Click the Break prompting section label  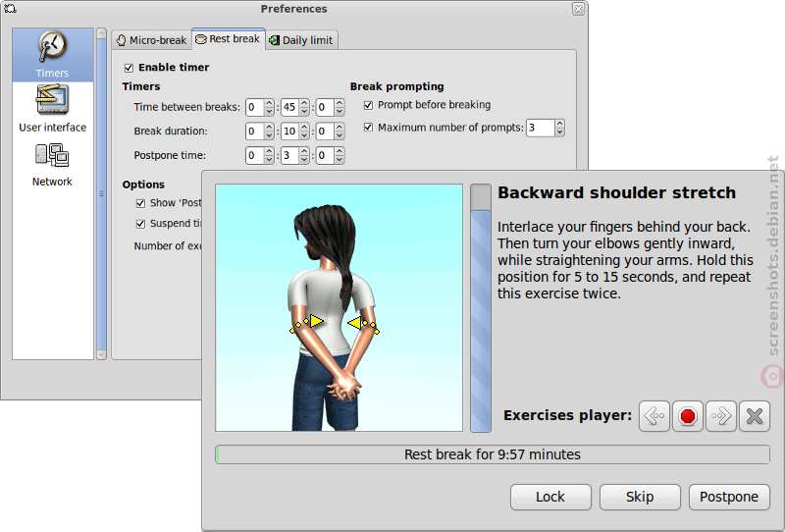point(397,86)
